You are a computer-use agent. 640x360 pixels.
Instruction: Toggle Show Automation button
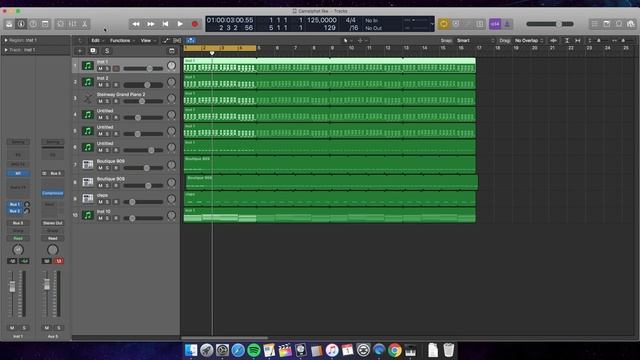166,40
